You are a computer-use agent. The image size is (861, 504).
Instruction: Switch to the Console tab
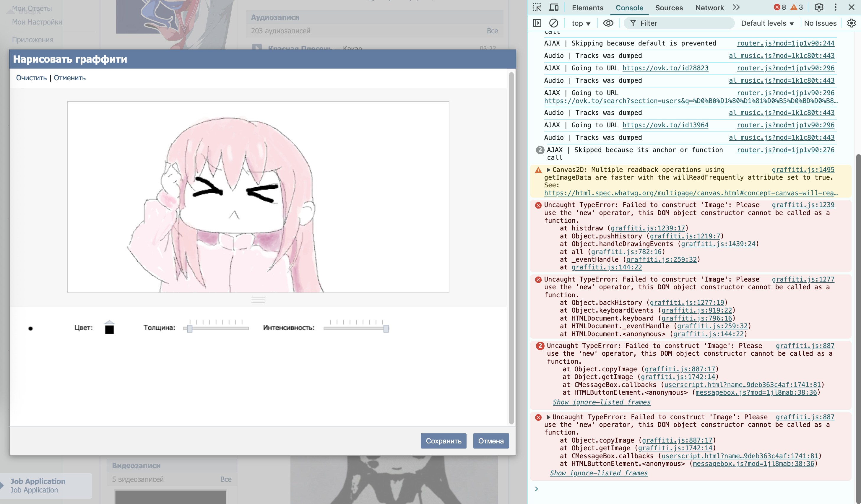[x=629, y=8]
